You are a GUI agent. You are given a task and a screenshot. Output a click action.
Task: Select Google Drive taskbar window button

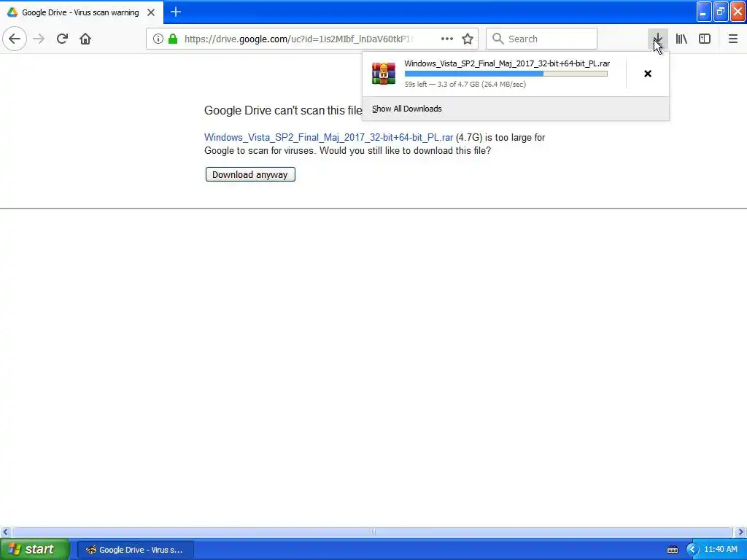pyautogui.click(x=135, y=550)
